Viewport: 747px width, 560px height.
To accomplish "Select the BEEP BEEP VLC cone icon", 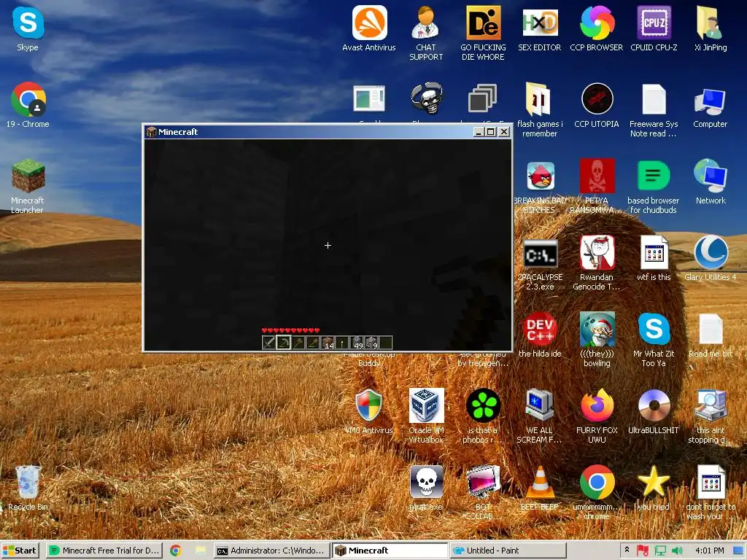I will pyautogui.click(x=539, y=488).
